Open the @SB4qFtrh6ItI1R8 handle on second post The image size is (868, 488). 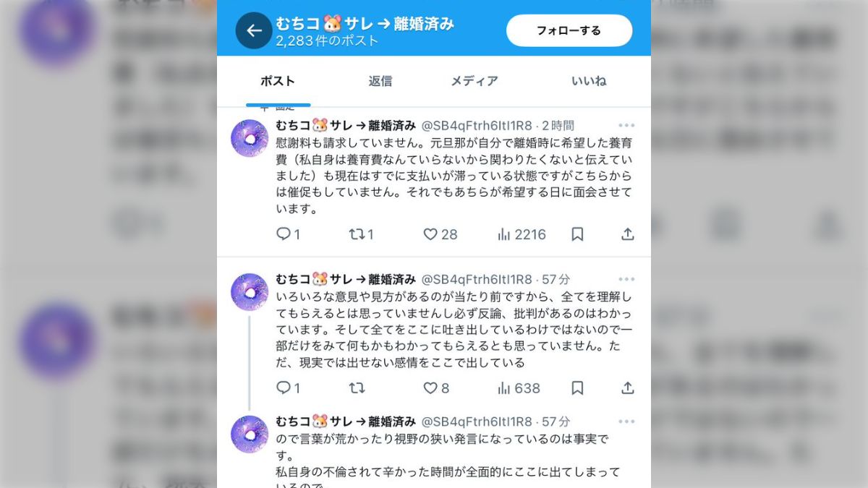tap(477, 279)
